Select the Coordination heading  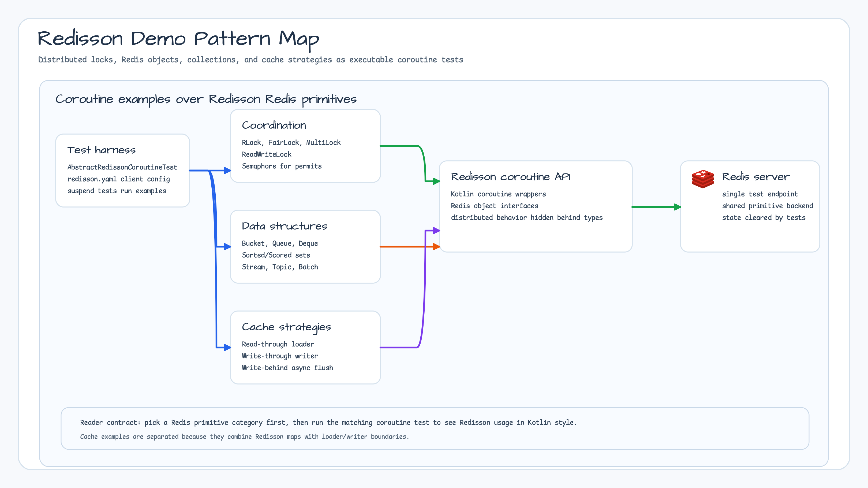[274, 125]
